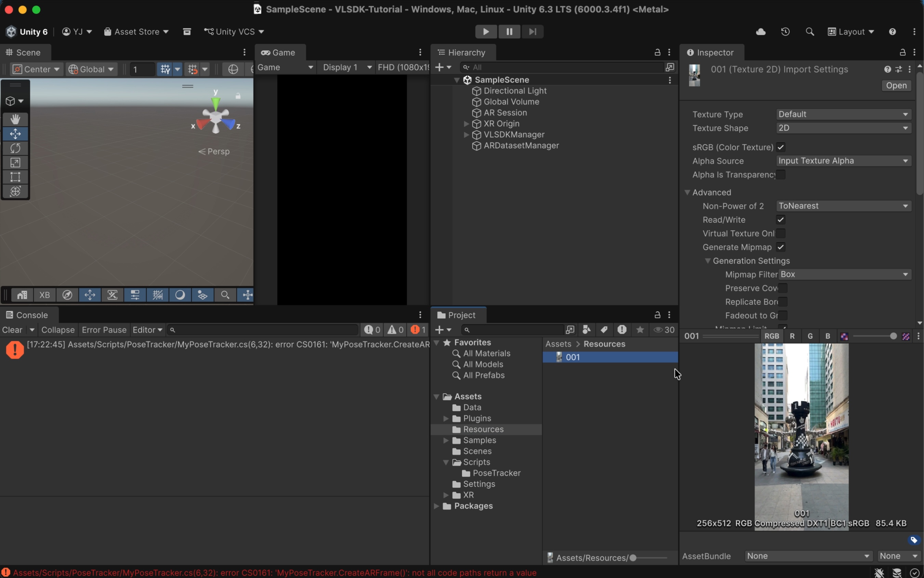Image resolution: width=924 pixels, height=578 pixels.
Task: Toggle the Generate Mipmap checkbox
Action: click(781, 247)
